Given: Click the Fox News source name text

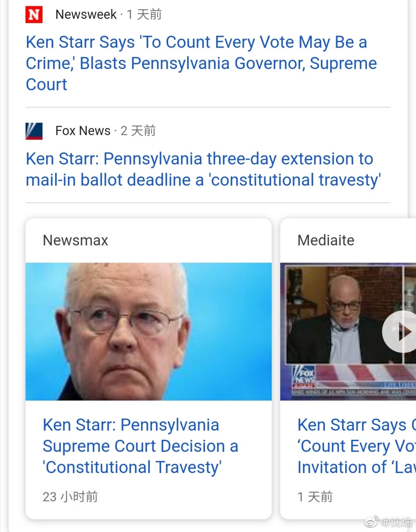Looking at the screenshot, I should [83, 131].
